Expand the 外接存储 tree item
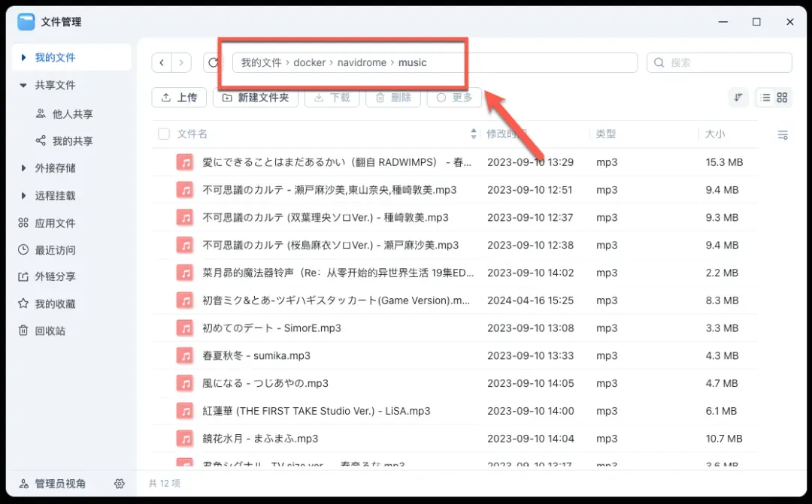 click(x=24, y=168)
